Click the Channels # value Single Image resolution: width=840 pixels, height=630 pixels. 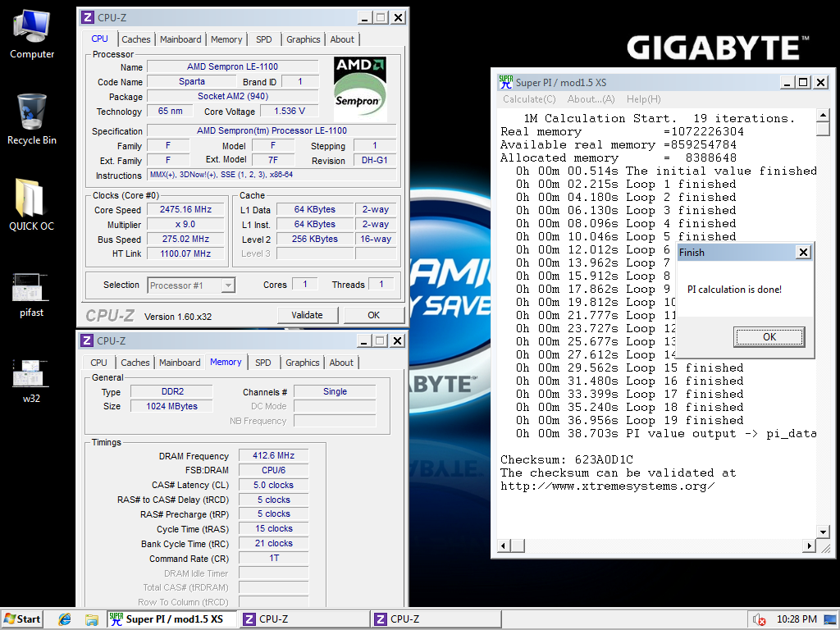[335, 391]
